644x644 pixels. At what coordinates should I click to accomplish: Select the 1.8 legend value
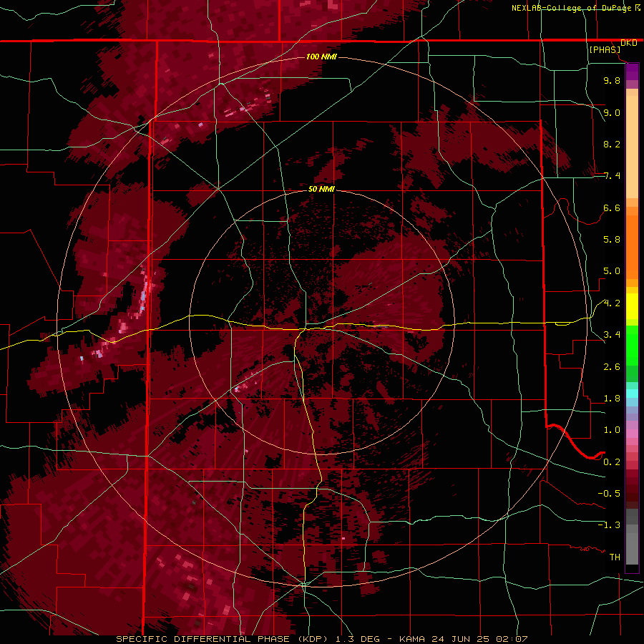pos(612,399)
